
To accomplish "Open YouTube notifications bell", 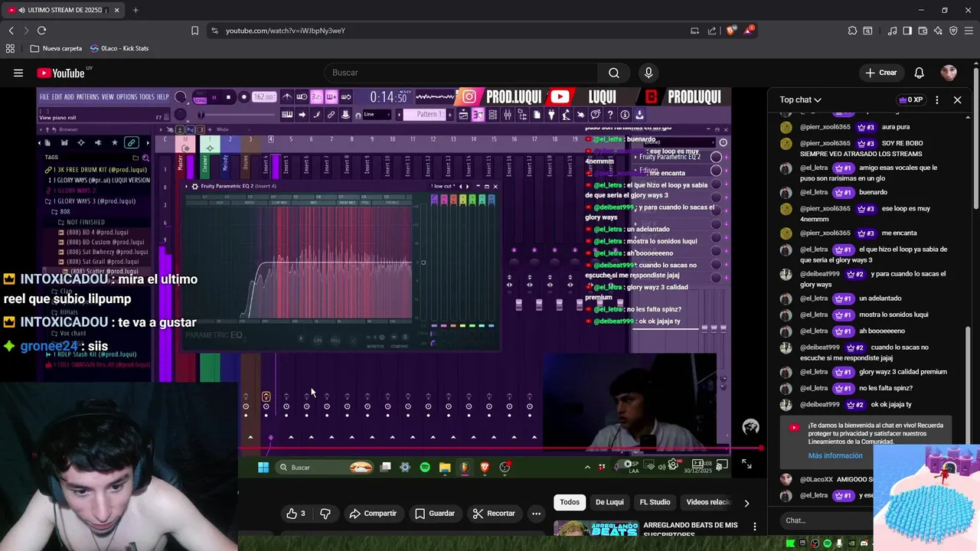I will pyautogui.click(x=920, y=73).
